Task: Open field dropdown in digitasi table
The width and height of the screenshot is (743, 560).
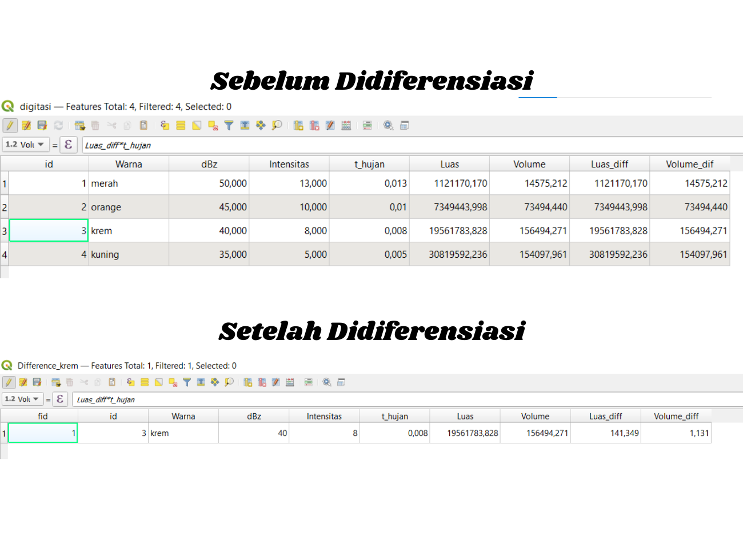Action: 26,145
